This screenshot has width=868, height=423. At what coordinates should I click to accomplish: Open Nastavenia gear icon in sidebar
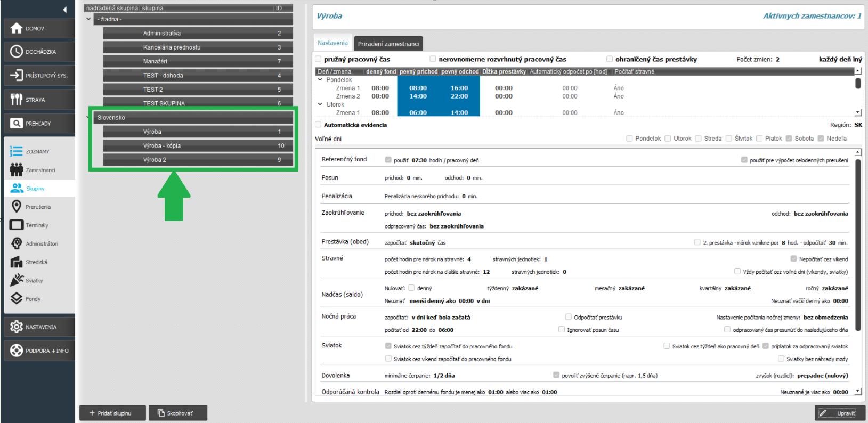point(17,327)
